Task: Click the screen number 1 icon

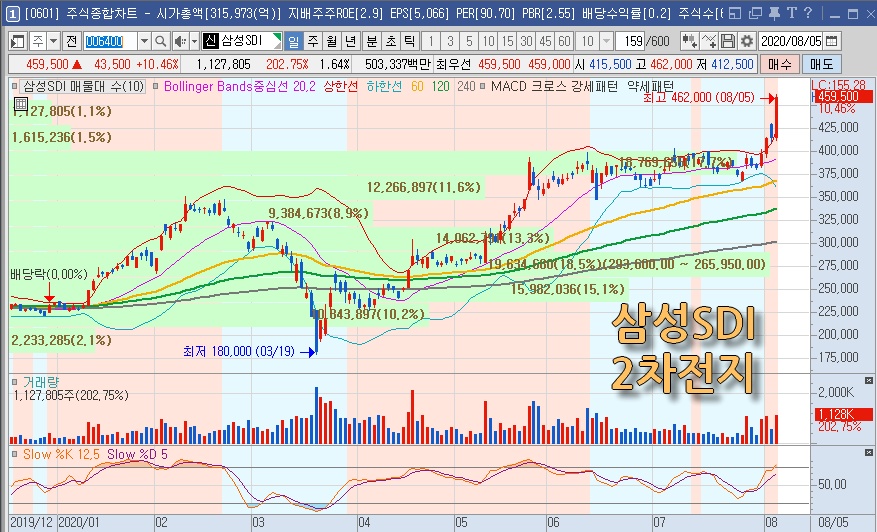Action: click(13, 13)
